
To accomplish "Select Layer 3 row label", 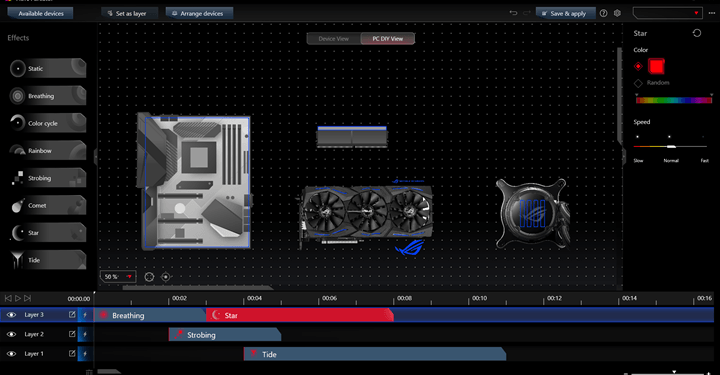I will (x=34, y=315).
